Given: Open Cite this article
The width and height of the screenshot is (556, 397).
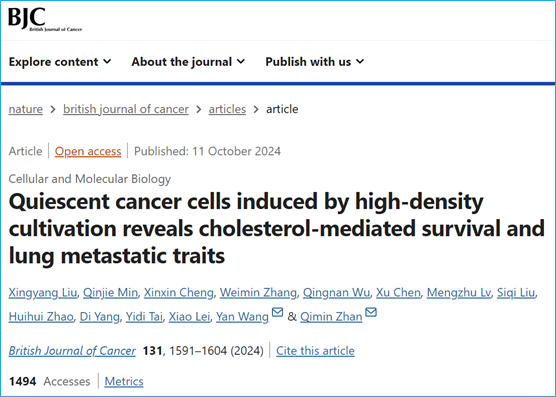Looking at the screenshot, I should coord(315,351).
